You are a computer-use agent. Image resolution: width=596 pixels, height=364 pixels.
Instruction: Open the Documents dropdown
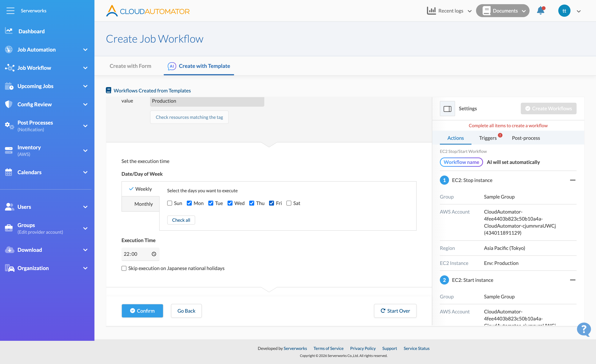(503, 11)
